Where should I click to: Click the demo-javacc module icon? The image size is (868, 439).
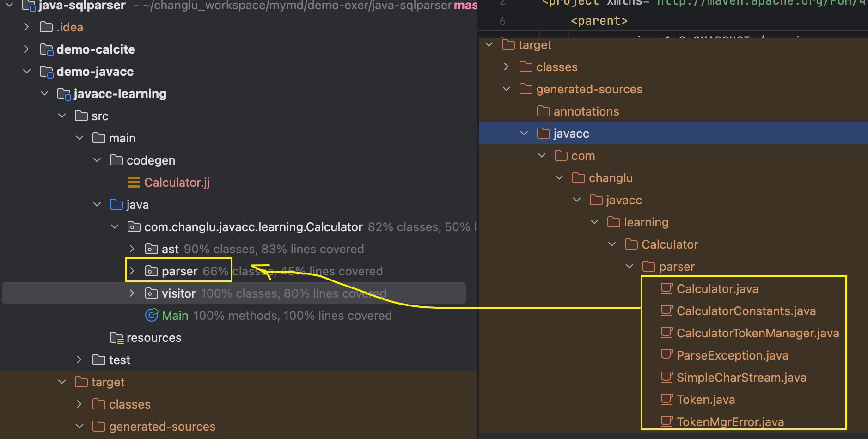(x=47, y=72)
